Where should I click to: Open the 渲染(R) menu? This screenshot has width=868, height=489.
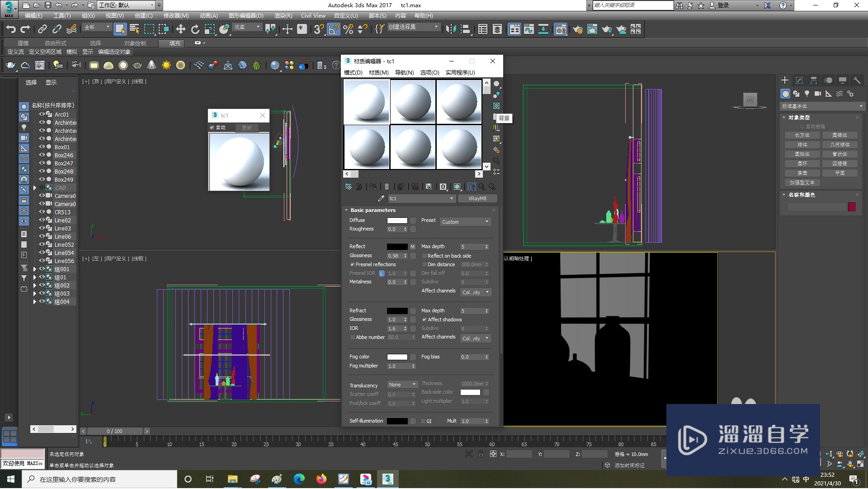coord(283,15)
